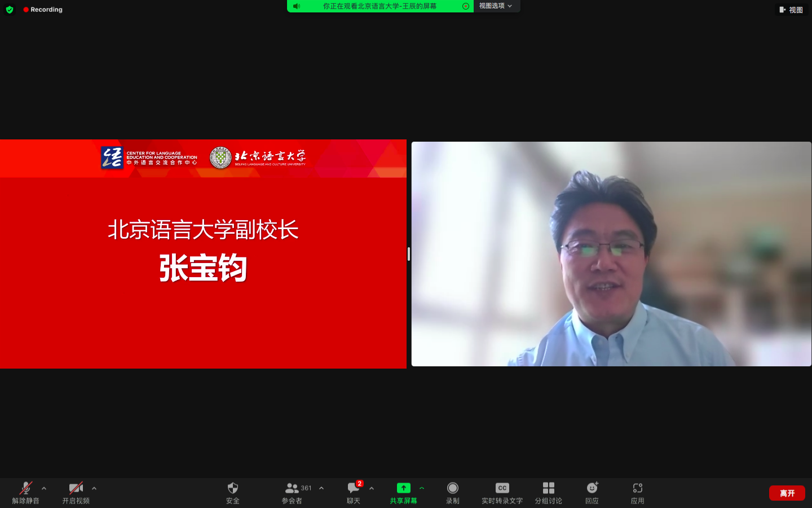This screenshot has width=812, height=508.
Task: Expand the share screen options arrow
Action: point(422,488)
